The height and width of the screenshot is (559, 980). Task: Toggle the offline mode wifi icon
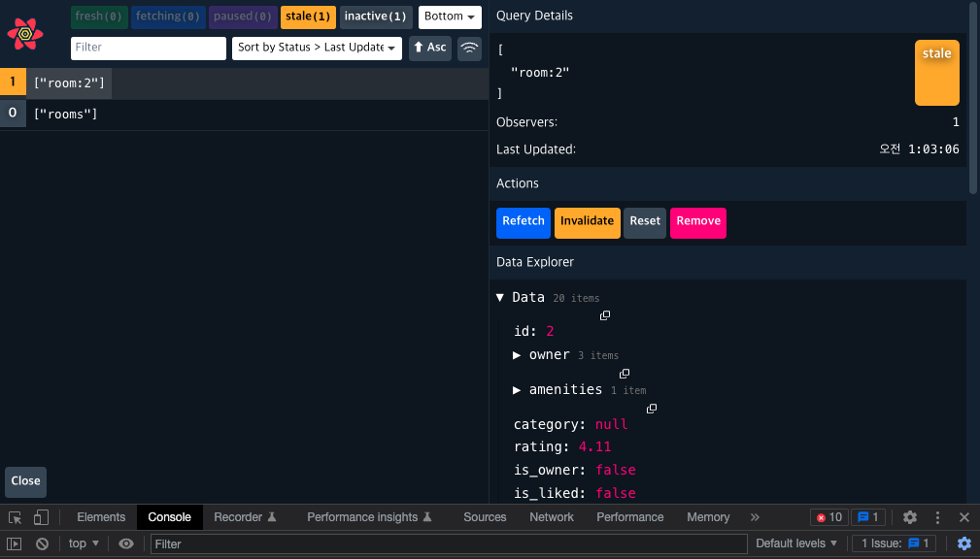[x=469, y=49]
